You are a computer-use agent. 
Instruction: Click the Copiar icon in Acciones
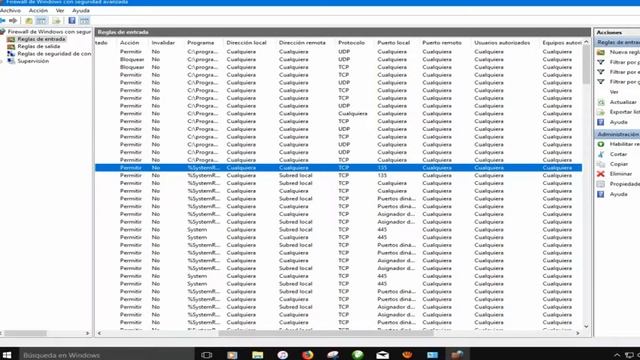pos(601,164)
